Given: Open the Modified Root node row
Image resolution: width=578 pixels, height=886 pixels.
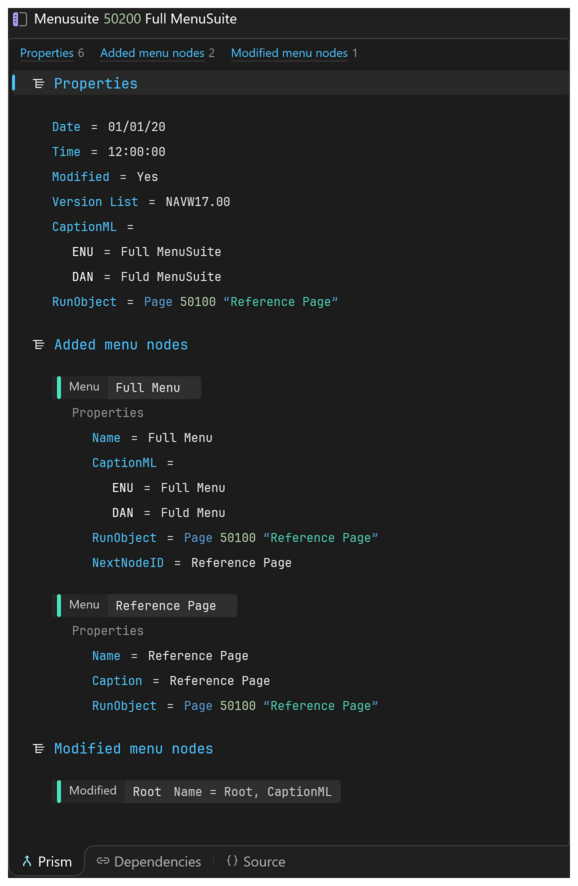Looking at the screenshot, I should pyautogui.click(x=197, y=792).
